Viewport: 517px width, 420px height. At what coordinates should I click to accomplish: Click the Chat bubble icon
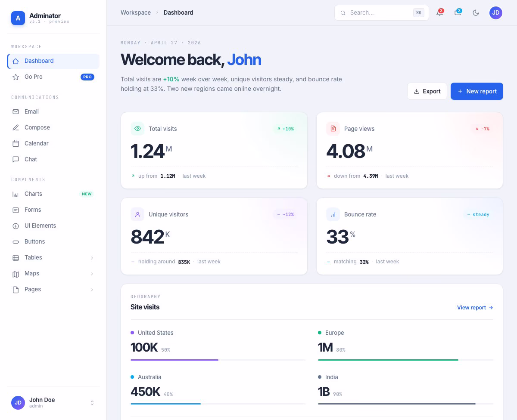(16, 159)
